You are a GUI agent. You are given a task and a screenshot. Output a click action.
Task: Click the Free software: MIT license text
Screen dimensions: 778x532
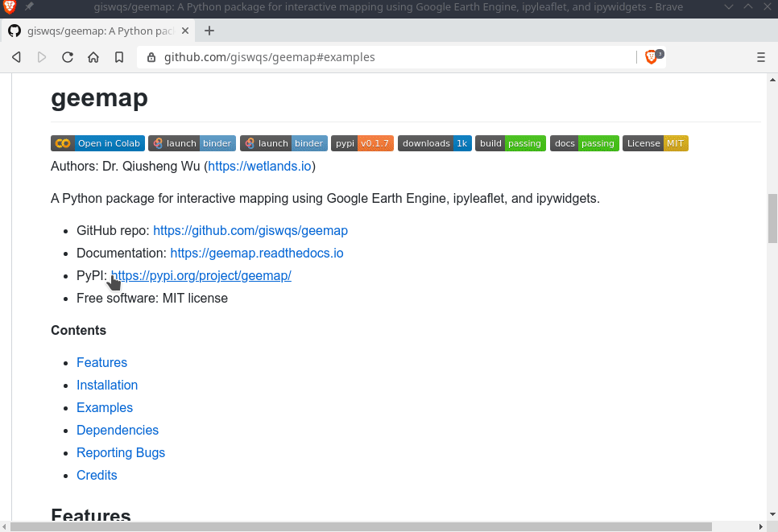tap(152, 298)
